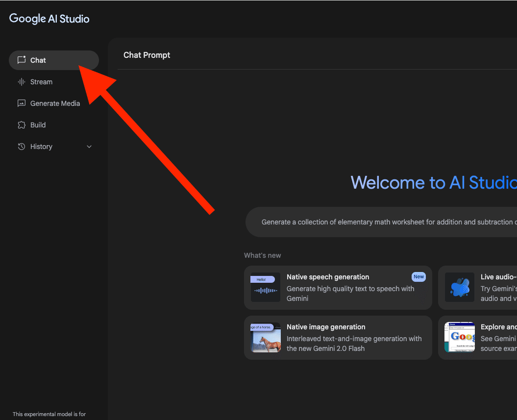
Task: Click the Generate Media image icon
Action: tap(21, 103)
